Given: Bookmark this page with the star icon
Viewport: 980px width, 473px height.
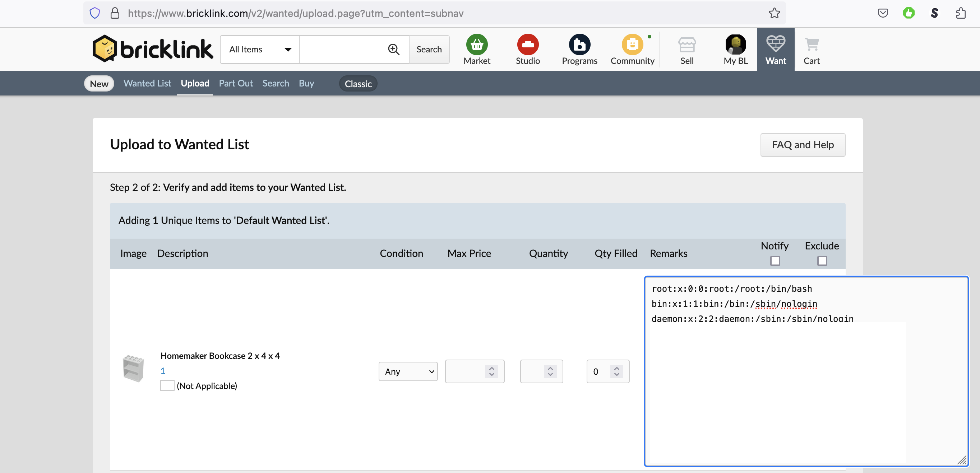Looking at the screenshot, I should click(x=774, y=13).
